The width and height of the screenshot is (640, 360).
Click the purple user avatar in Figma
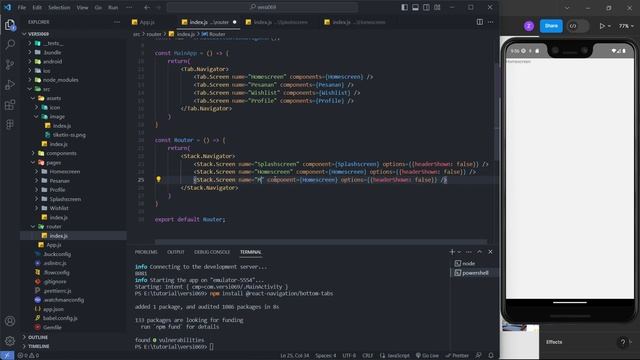click(x=529, y=26)
